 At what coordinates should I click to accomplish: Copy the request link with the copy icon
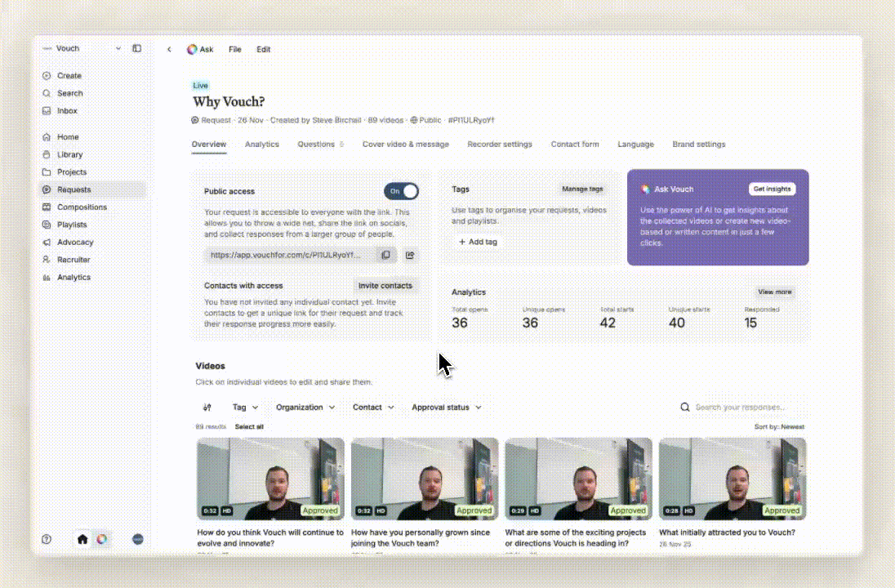tap(386, 255)
